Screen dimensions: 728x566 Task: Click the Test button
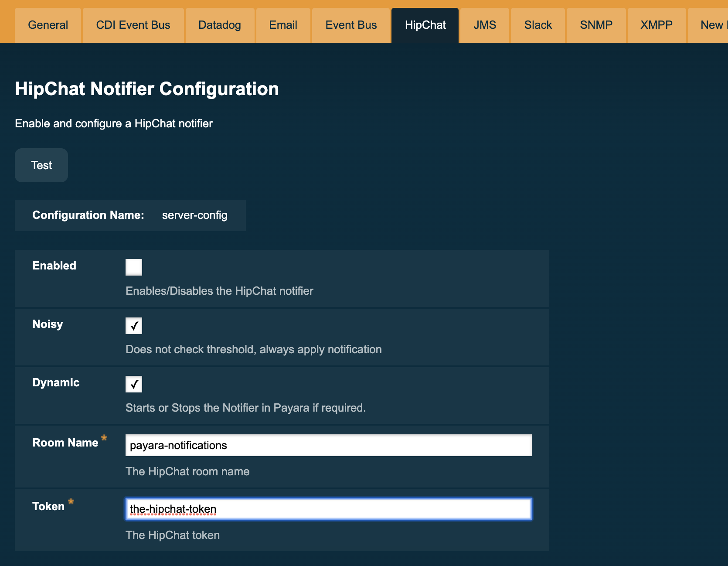[41, 165]
